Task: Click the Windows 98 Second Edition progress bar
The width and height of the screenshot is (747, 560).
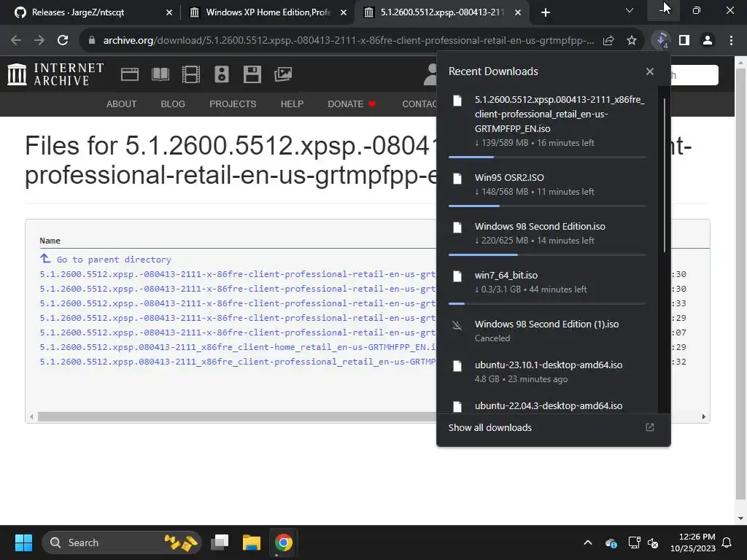Action: point(547,254)
